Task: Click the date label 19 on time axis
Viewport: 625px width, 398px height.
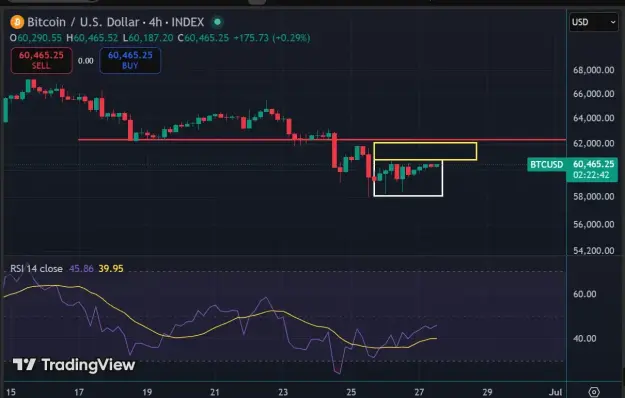Action: [147, 392]
